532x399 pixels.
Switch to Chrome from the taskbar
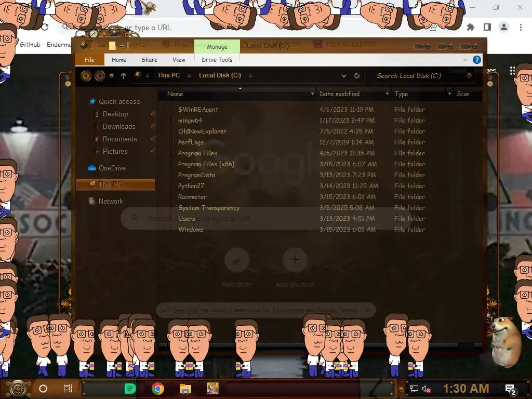click(158, 389)
